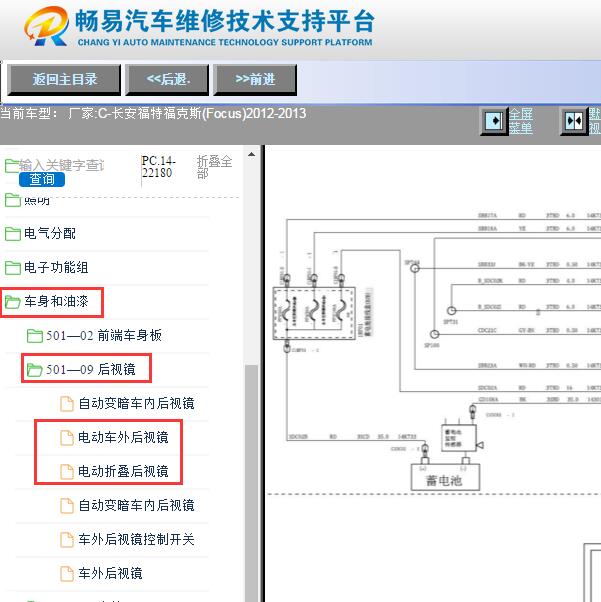Click the folder icon for 501—02 前端车身板
The width and height of the screenshot is (601, 602).
pyautogui.click(x=35, y=336)
